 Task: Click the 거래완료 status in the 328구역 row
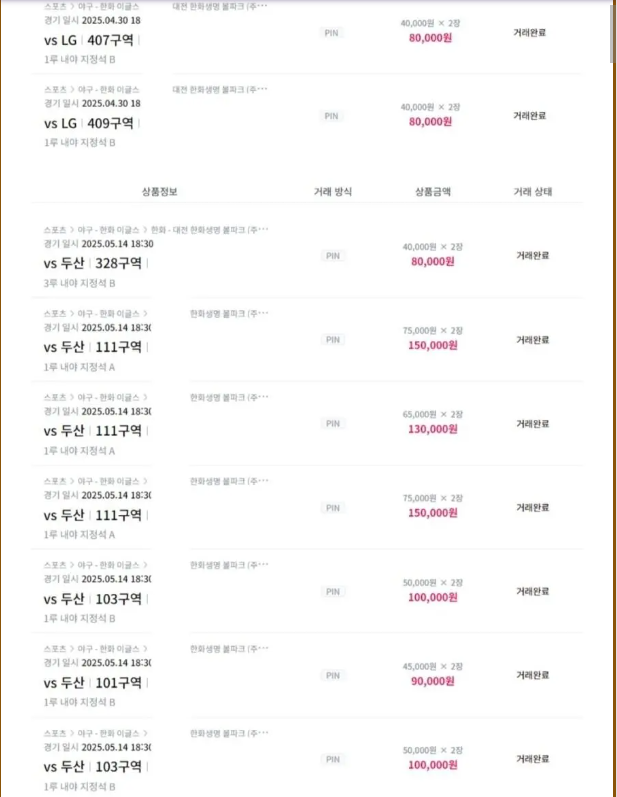click(533, 256)
